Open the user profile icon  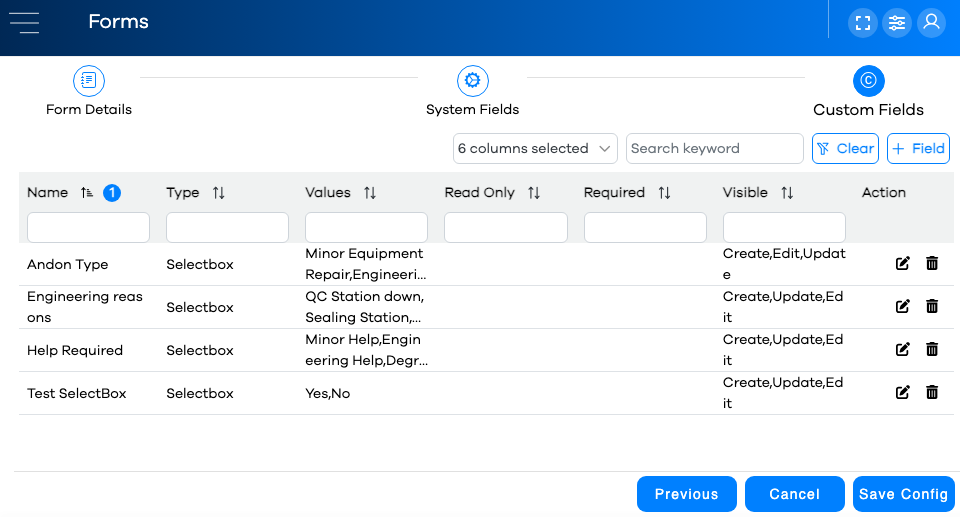point(931,23)
